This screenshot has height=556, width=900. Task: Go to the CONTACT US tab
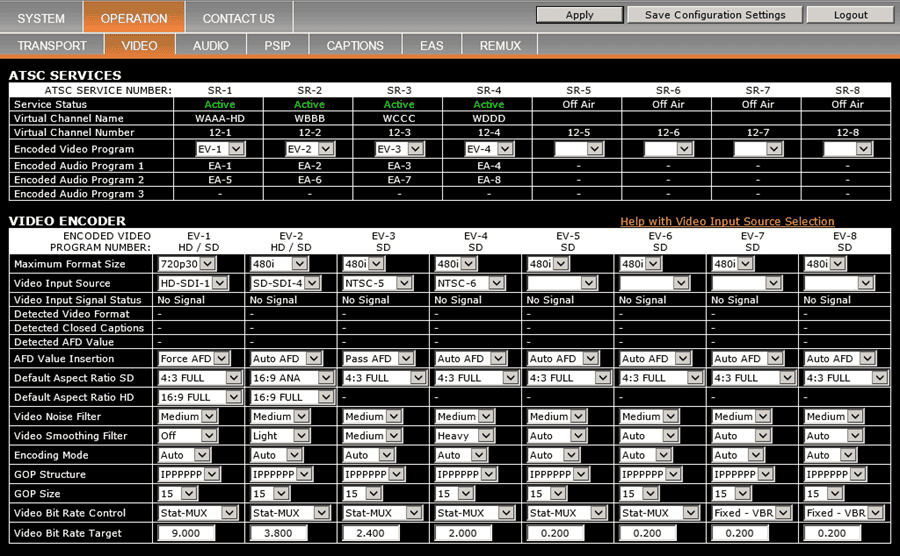[238, 18]
